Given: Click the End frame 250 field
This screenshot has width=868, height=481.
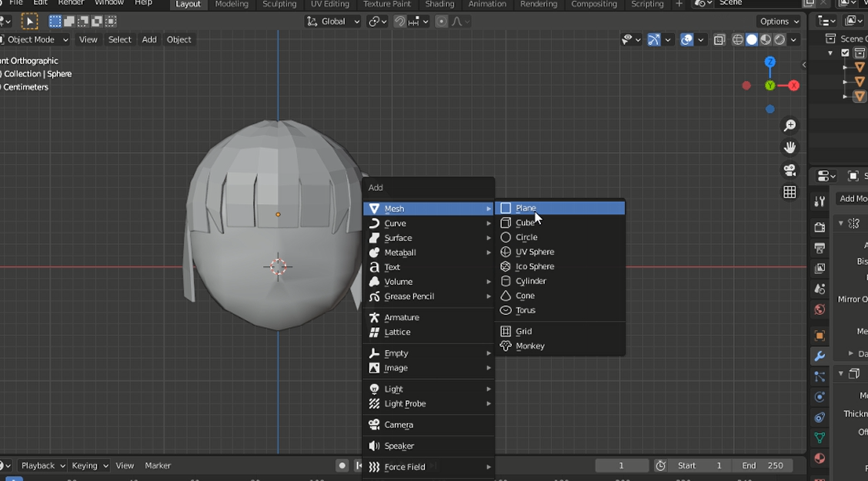Looking at the screenshot, I should tap(762, 466).
